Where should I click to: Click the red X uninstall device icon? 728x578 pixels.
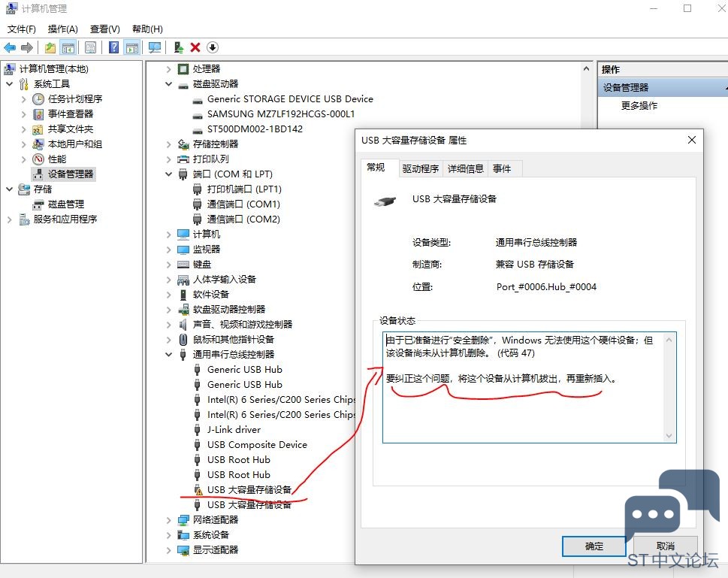pyautogui.click(x=195, y=47)
